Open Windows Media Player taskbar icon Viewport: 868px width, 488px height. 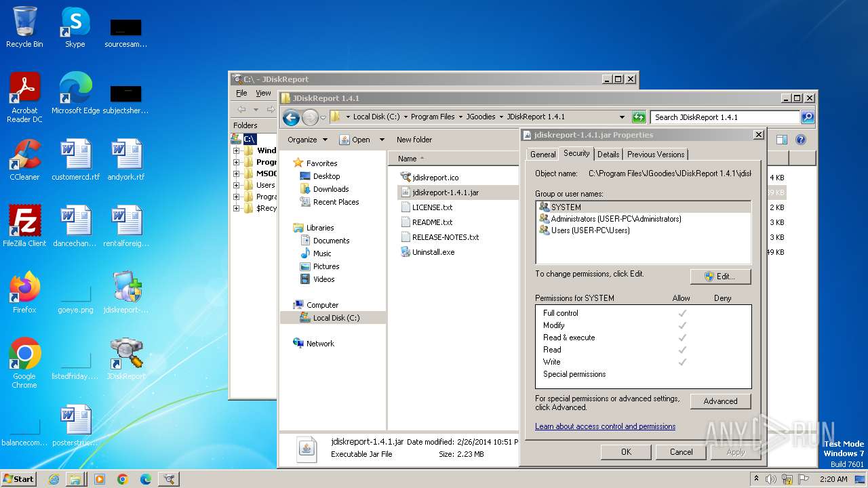click(x=100, y=479)
